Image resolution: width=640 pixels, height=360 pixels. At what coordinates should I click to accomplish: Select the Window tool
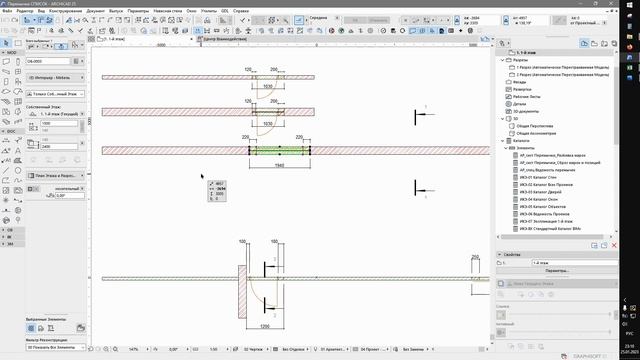18,71
